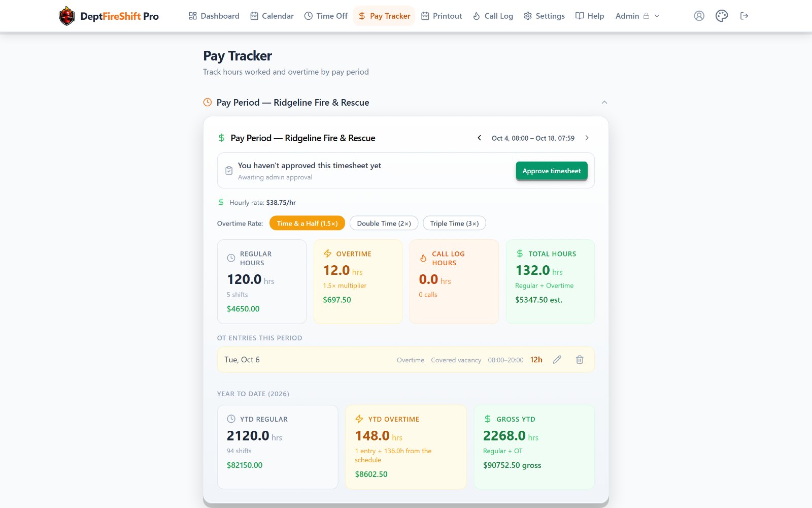Click the Tue, Oct 6 entry row

(x=405, y=360)
